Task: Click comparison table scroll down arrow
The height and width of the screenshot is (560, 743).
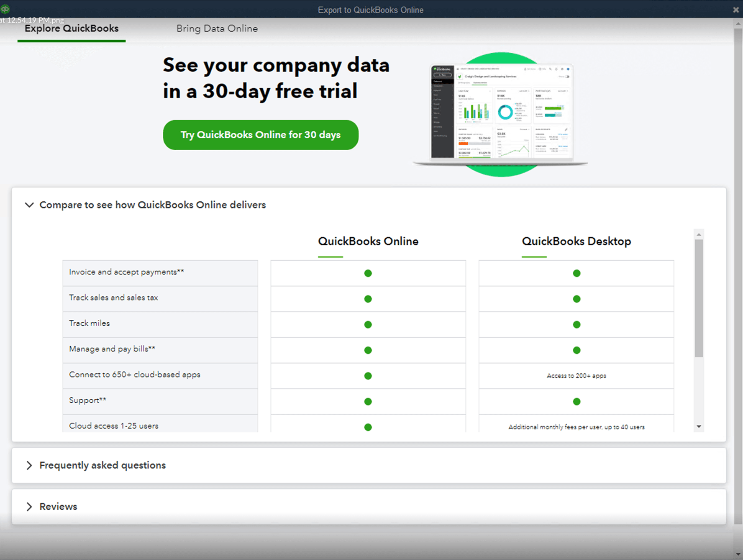Action: (x=699, y=426)
